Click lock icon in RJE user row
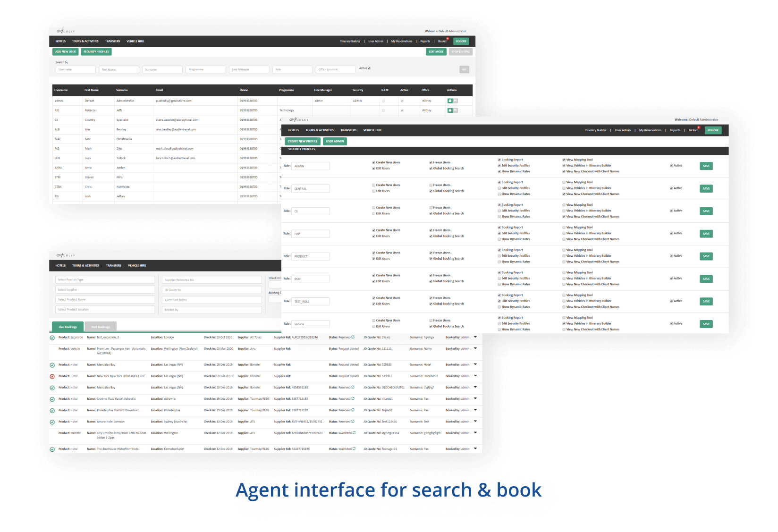This screenshot has width=778, height=532. (x=450, y=110)
